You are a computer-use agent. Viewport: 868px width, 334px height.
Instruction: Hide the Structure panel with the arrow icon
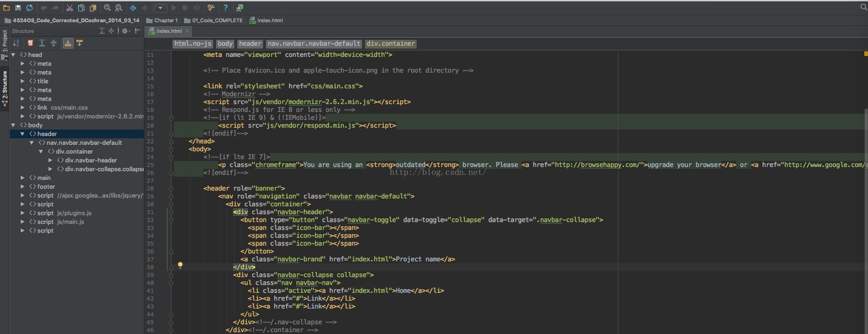137,31
